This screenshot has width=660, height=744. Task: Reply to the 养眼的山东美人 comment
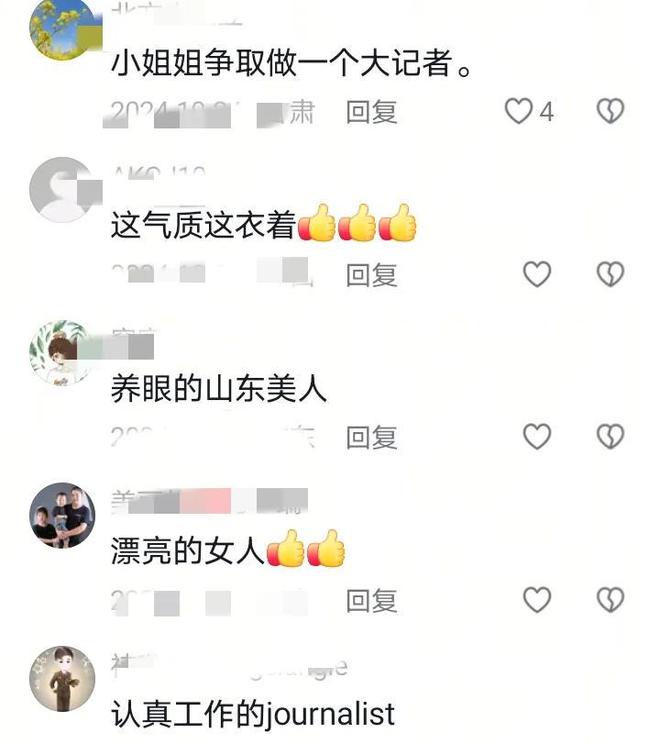click(x=372, y=437)
